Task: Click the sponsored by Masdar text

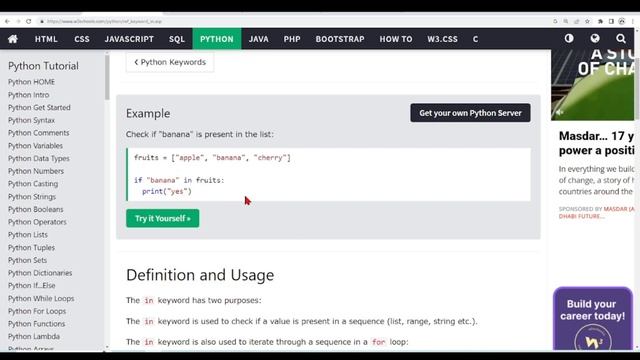Action: (596, 212)
